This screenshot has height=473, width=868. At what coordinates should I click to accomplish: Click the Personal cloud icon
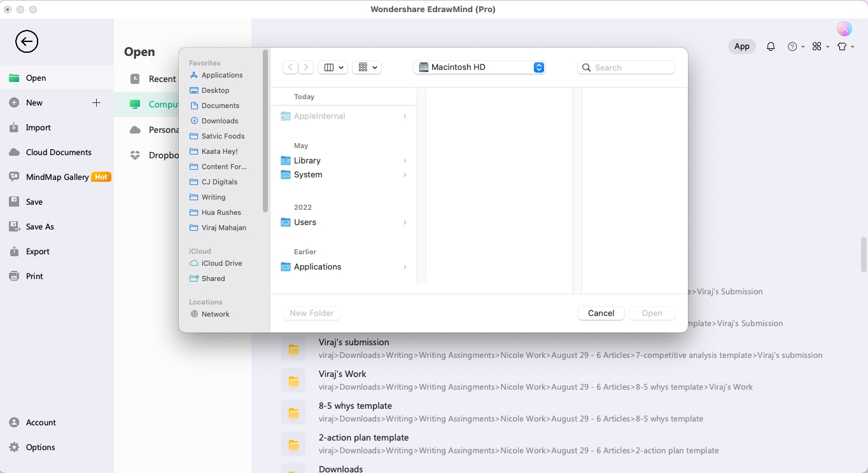click(135, 130)
